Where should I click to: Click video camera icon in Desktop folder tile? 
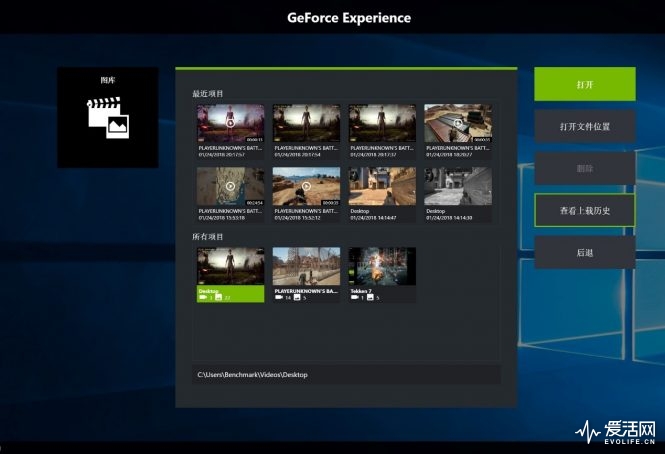[203, 297]
